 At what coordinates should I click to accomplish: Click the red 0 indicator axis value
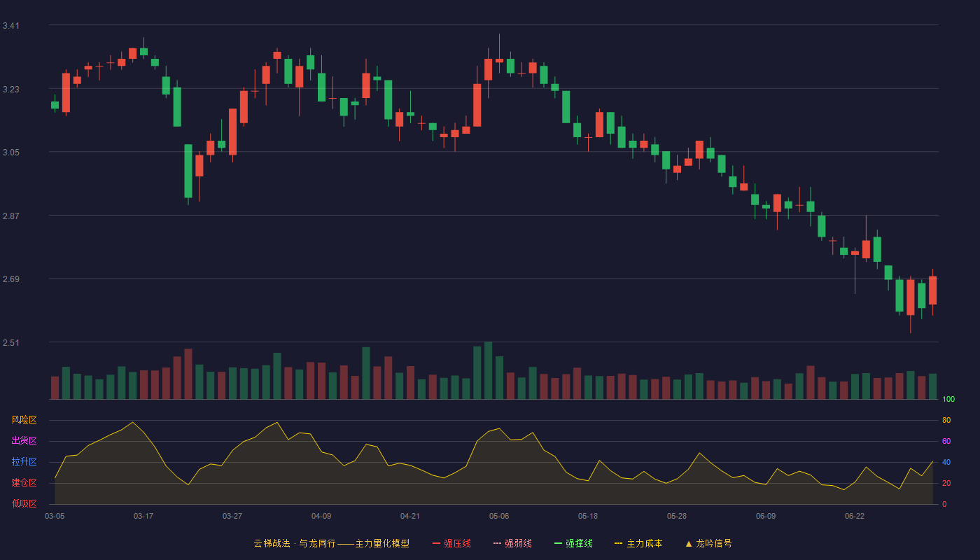pyautogui.click(x=944, y=504)
